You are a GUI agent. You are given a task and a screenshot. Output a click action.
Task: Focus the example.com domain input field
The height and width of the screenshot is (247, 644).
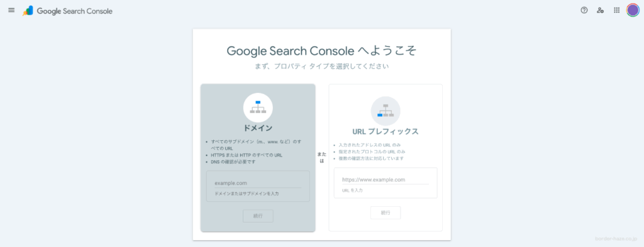[x=258, y=183]
